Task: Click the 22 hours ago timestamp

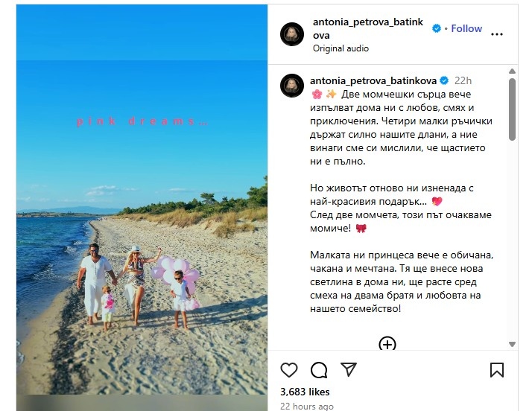Action: point(307,406)
